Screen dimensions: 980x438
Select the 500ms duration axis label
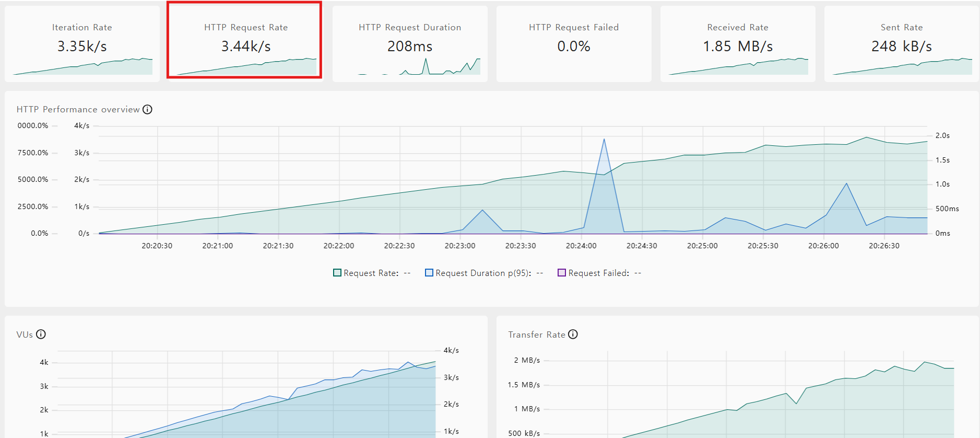click(947, 209)
